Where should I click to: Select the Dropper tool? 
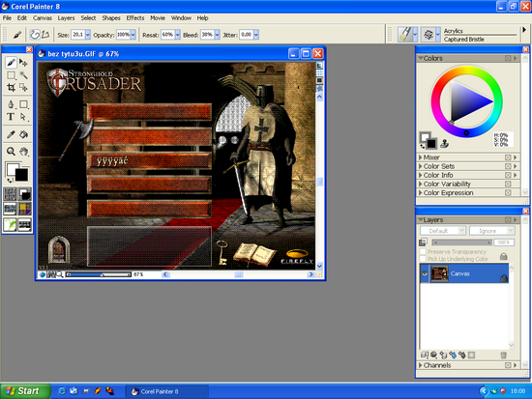point(11,134)
